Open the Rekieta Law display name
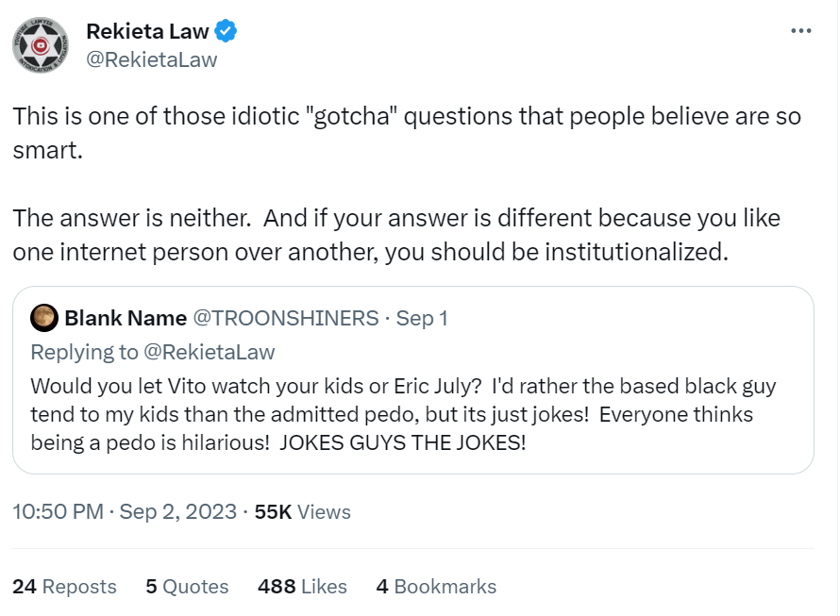The width and height of the screenshot is (840, 616). tap(147, 31)
